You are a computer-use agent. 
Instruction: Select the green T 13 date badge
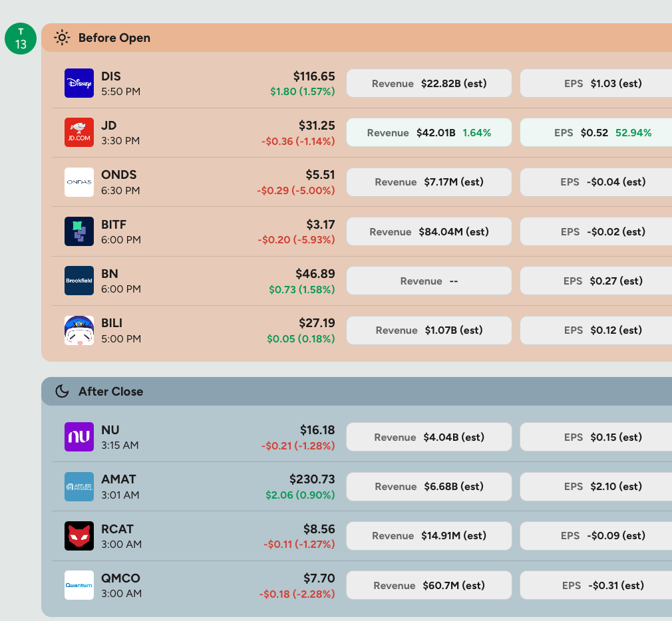click(21, 39)
